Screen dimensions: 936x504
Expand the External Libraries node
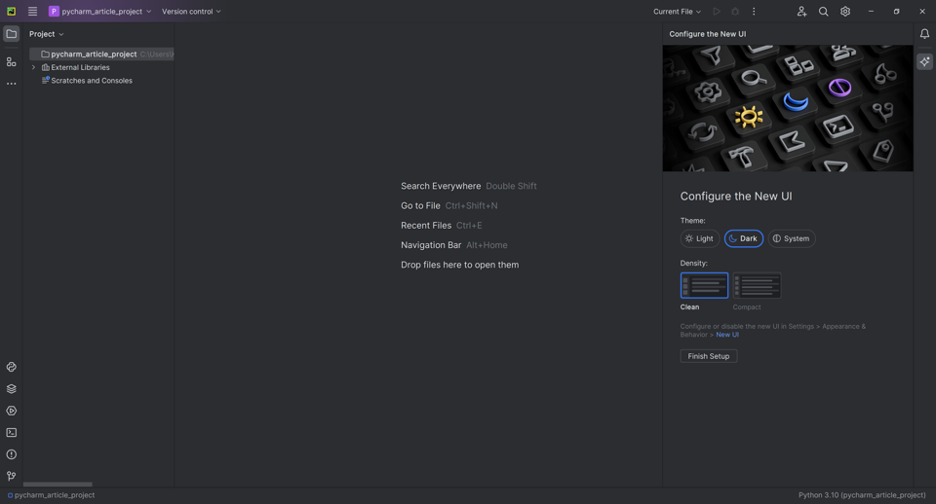[33, 67]
